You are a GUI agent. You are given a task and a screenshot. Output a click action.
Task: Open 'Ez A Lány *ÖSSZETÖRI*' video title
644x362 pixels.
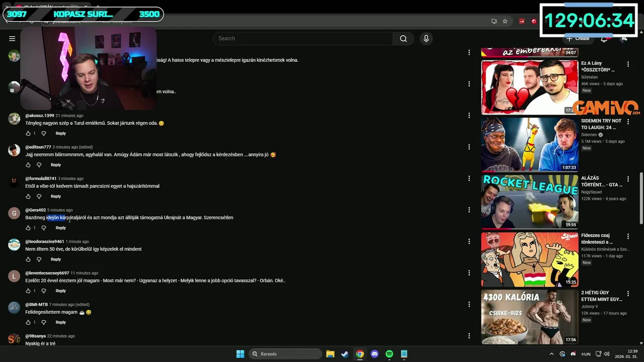(598, 66)
